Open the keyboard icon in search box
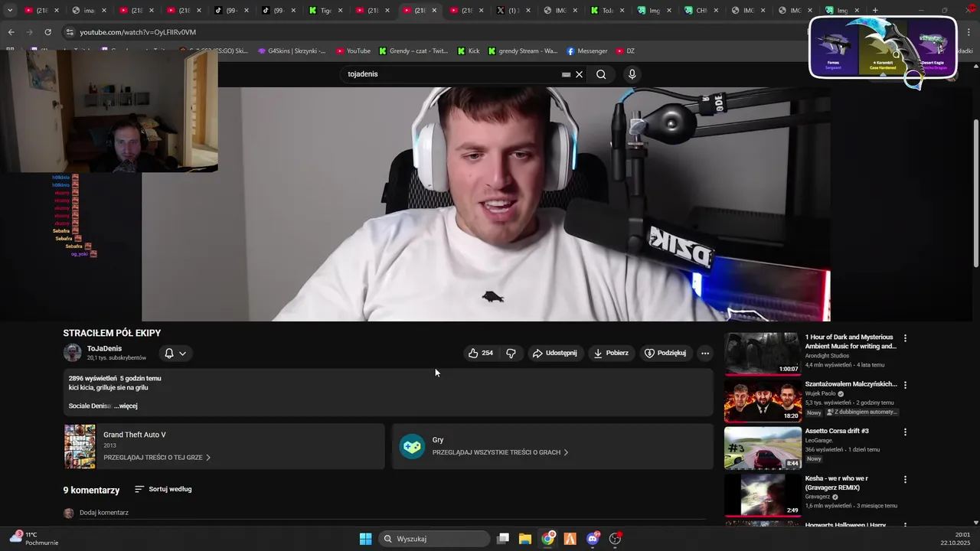The width and height of the screenshot is (980, 551). 566,74
